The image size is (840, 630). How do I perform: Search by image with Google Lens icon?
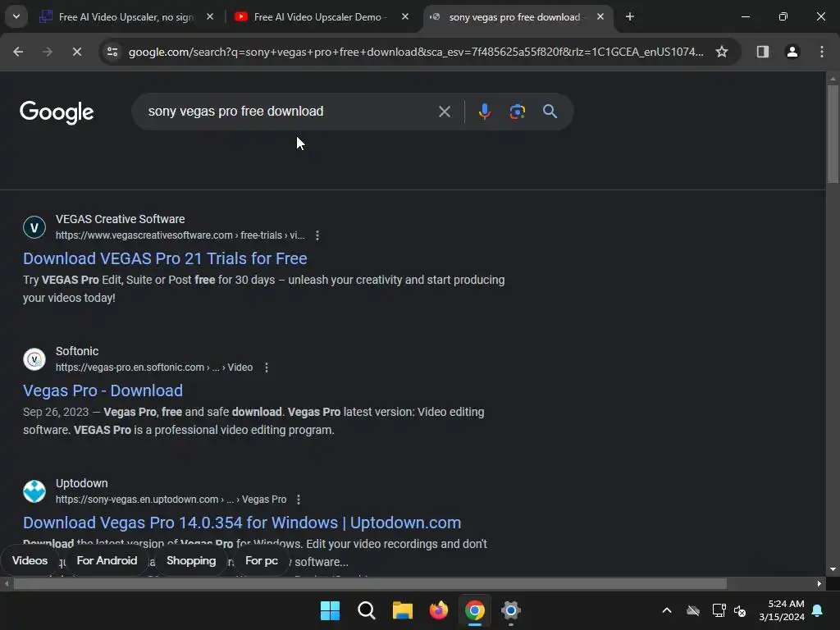tap(517, 112)
